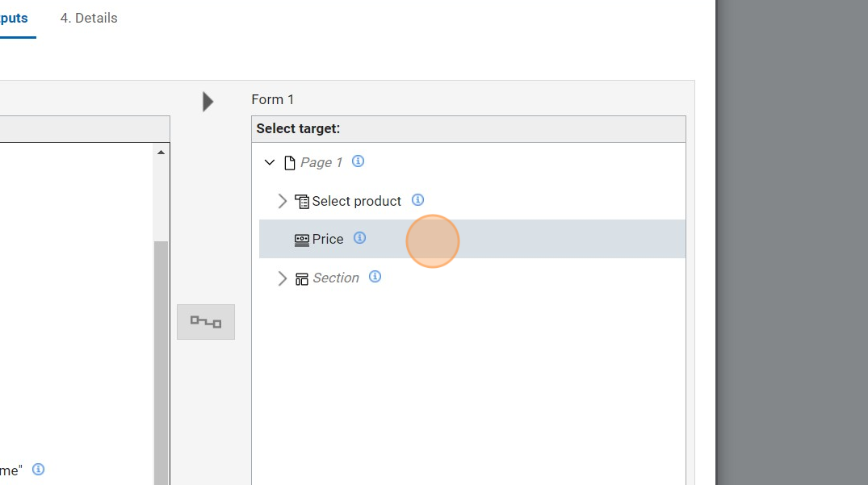Click the Section layout icon
Screen dimensions: 868x485
pos(302,278)
